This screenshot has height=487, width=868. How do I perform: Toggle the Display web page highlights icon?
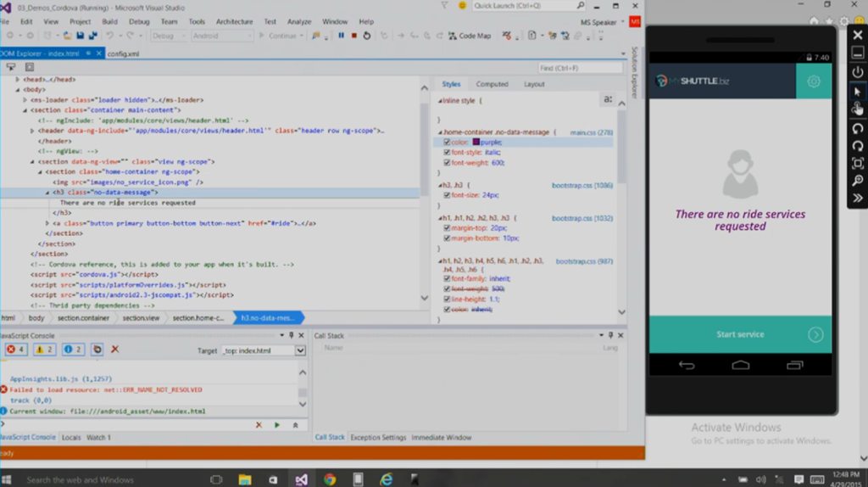[30, 67]
